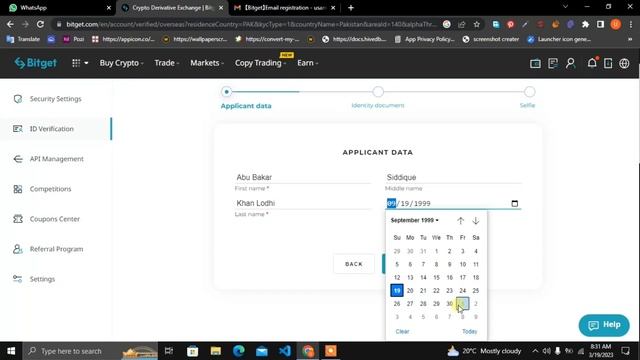Open File Explorer from taskbar

[x=216, y=351]
